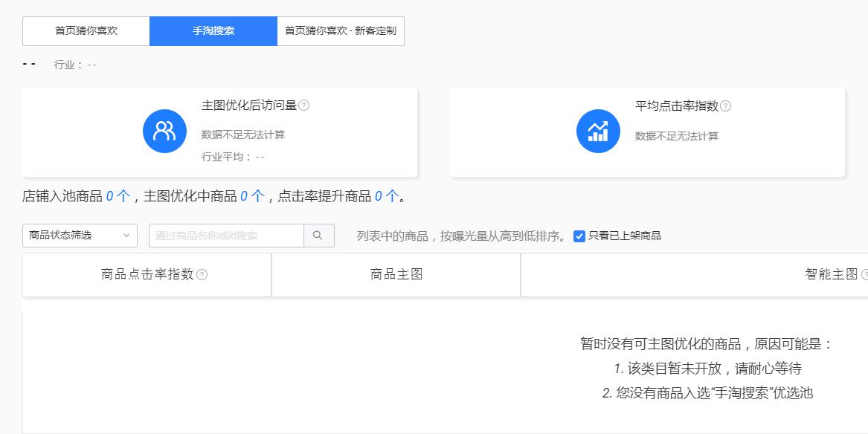Select the 首页猜你喜欢-新客定制 tab
The height and width of the screenshot is (434, 868).
click(341, 30)
